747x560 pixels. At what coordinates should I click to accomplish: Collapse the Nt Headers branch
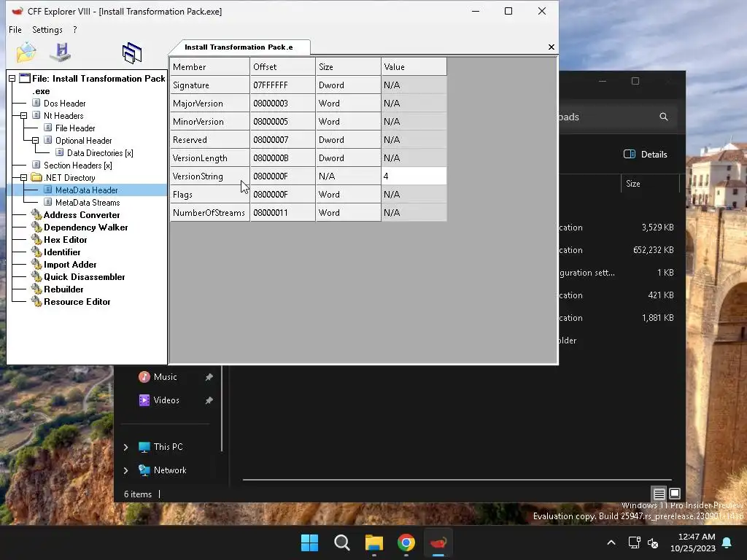[23, 116]
